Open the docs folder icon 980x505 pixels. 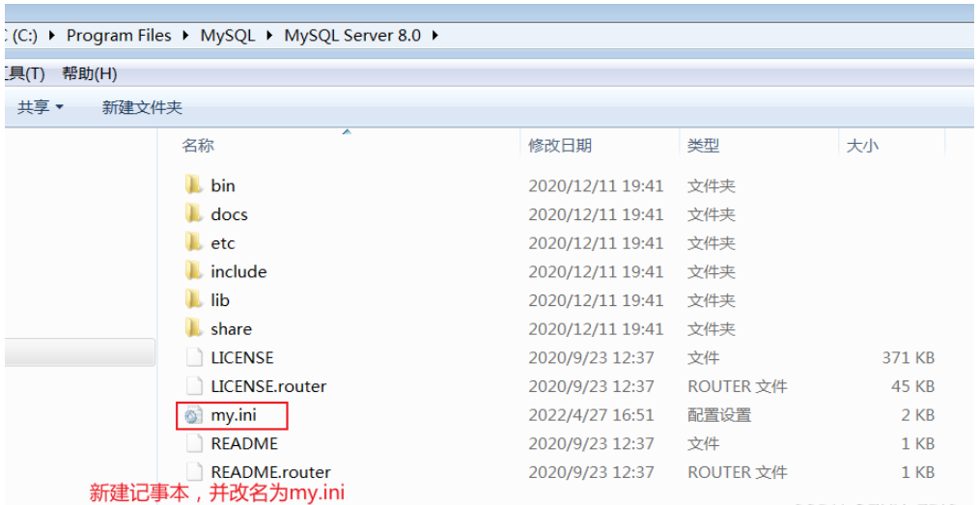[x=194, y=213]
